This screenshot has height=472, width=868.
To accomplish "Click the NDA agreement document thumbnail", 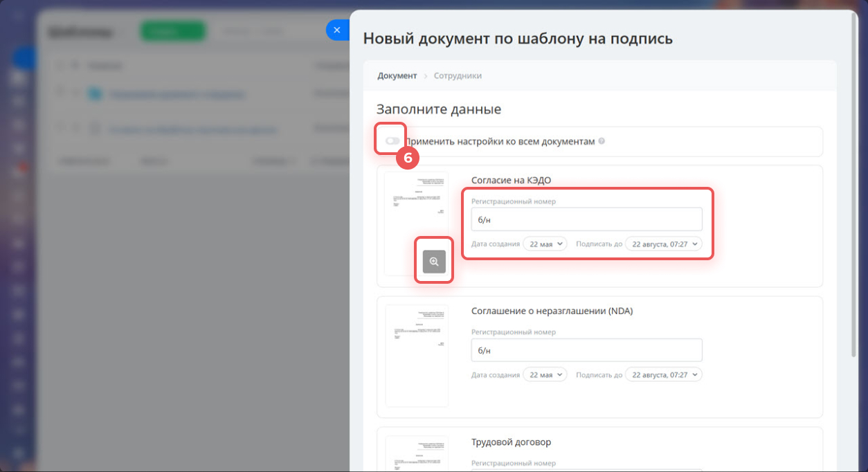I will tap(417, 356).
